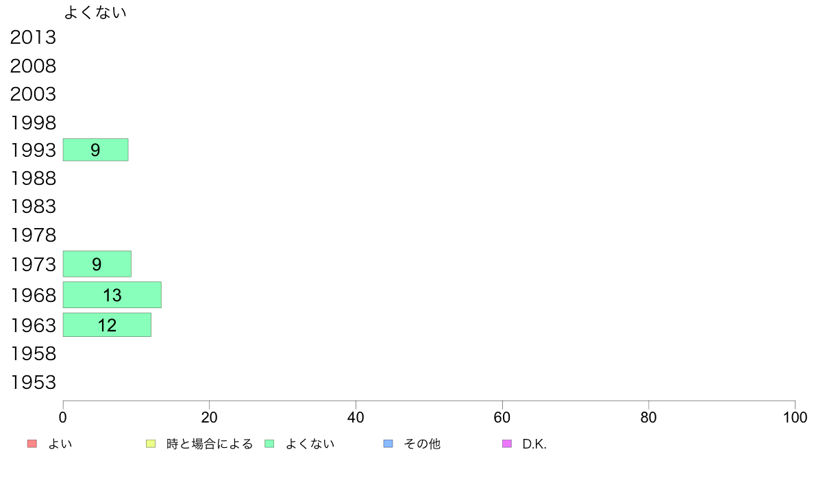Screen dimensions: 814x504
Task: Click the よくない chart title
Action: pyautogui.click(x=95, y=12)
